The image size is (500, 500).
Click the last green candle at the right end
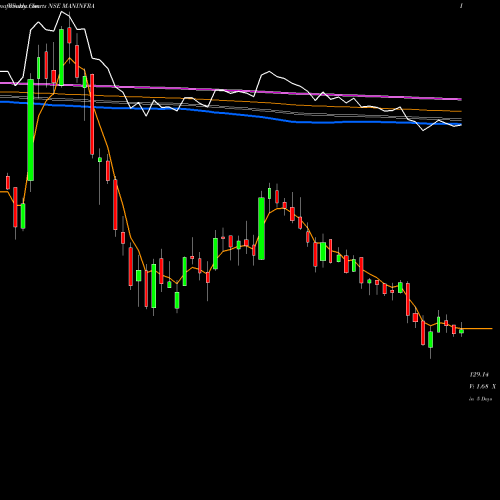tap(461, 331)
